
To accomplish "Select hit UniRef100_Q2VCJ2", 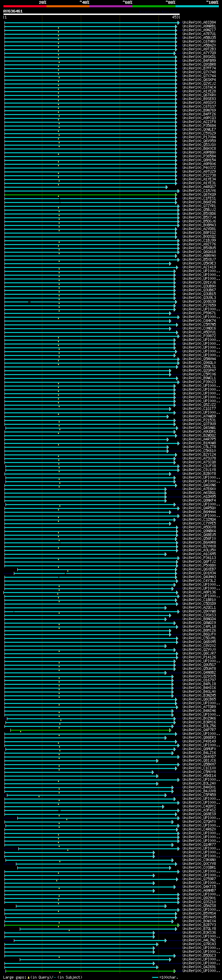I will click(199, 83).
